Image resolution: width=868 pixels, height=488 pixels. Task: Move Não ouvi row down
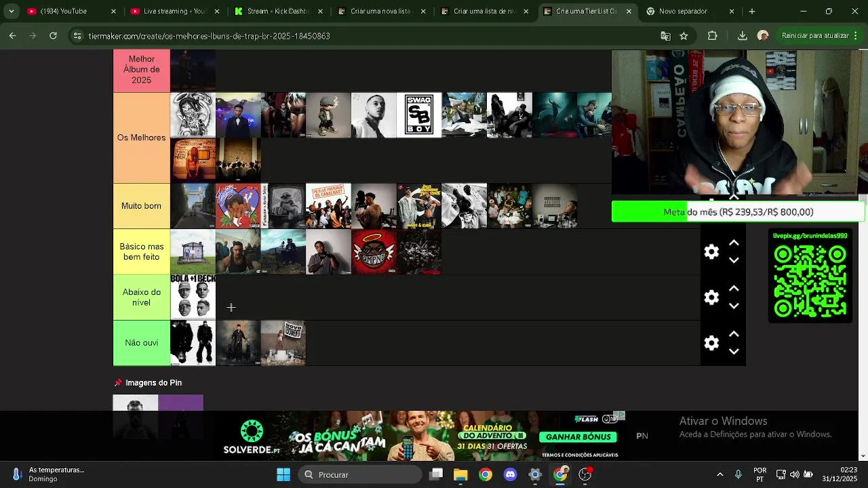(x=734, y=351)
